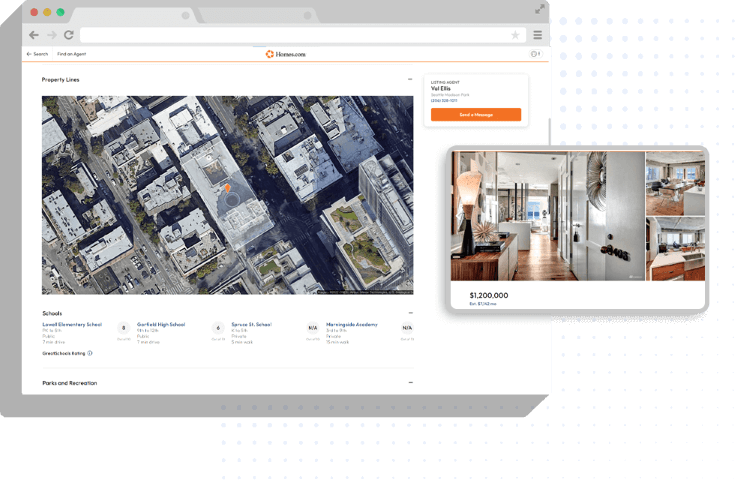Send a Message to listing agent
Screen dimensions: 735x480
click(476, 114)
